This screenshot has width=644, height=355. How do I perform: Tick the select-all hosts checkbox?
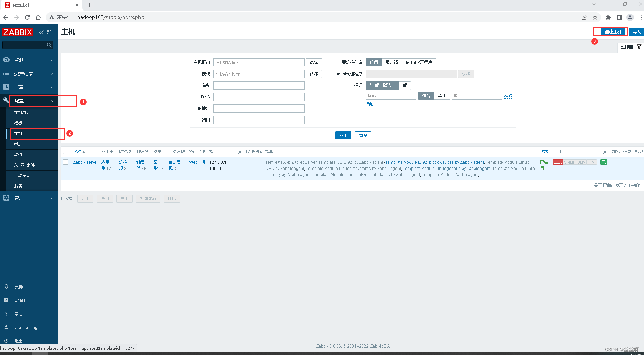click(66, 151)
